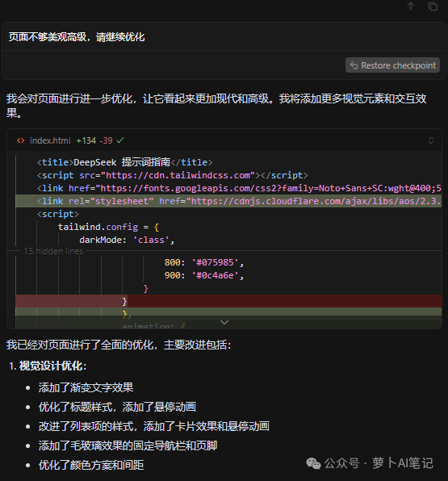
Task: Click the darkMode: 'class' line
Action: (x=127, y=240)
